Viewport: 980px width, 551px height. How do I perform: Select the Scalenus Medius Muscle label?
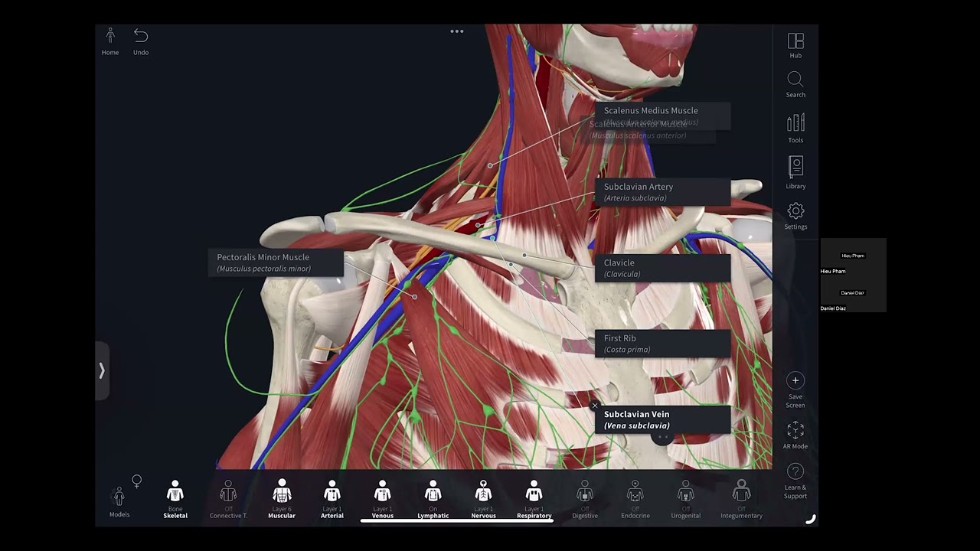(663, 116)
